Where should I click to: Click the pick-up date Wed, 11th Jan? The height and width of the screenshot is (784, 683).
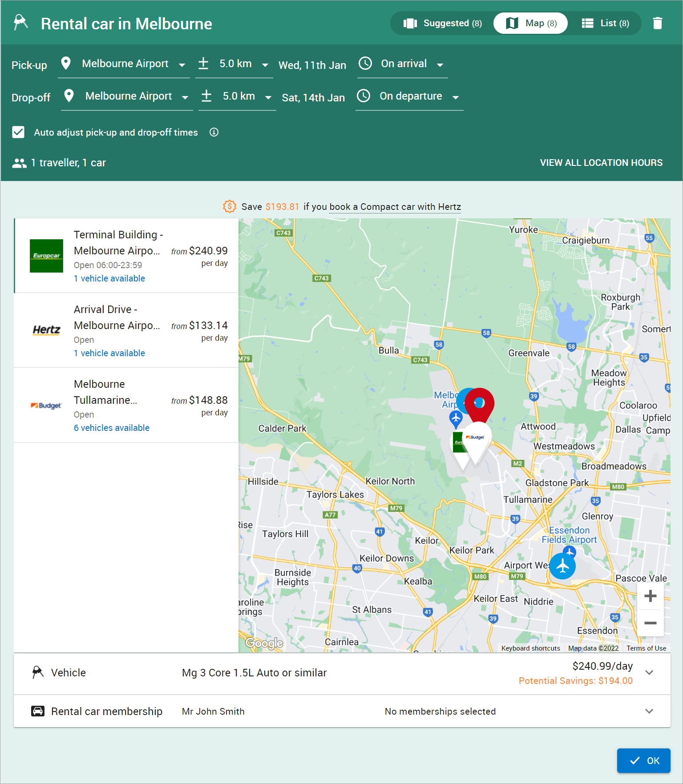tap(312, 65)
